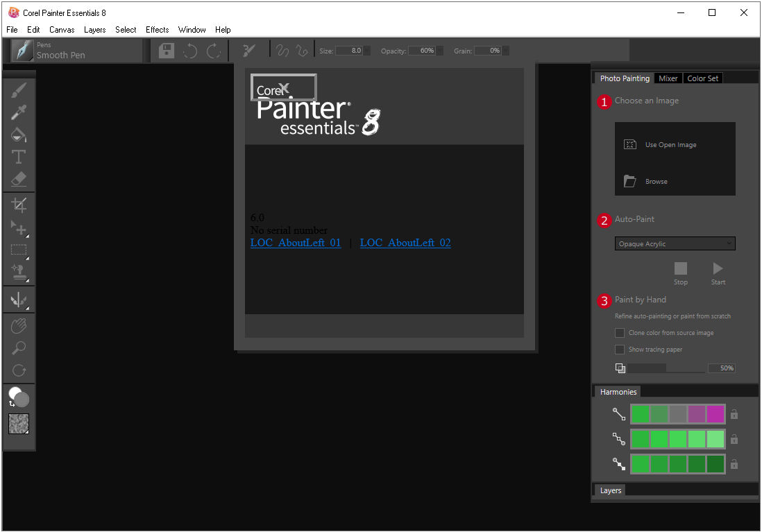Click the Save icon in property bar
762x532 pixels.
[166, 51]
